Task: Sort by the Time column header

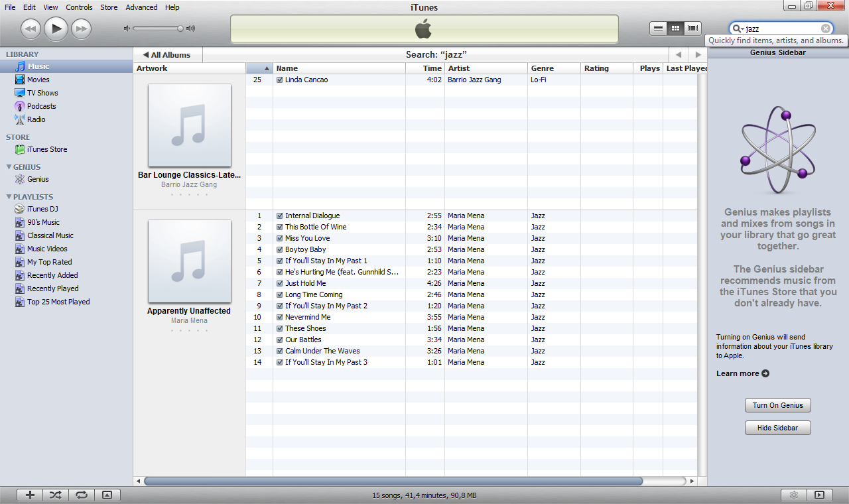Action: [425, 68]
